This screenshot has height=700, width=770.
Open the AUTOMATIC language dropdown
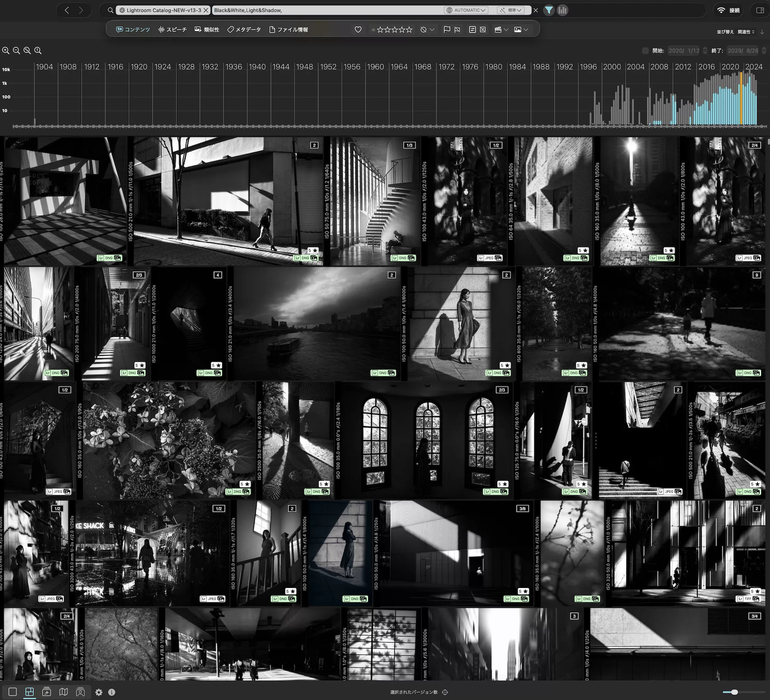[466, 10]
